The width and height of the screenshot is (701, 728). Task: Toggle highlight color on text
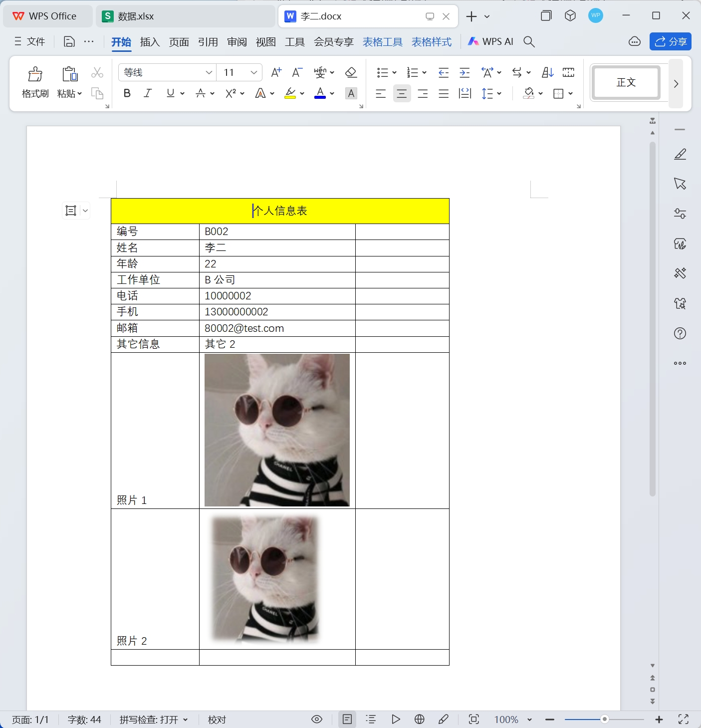(290, 93)
